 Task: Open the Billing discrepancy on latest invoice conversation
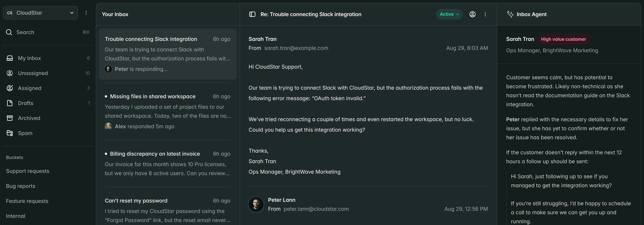(x=155, y=154)
